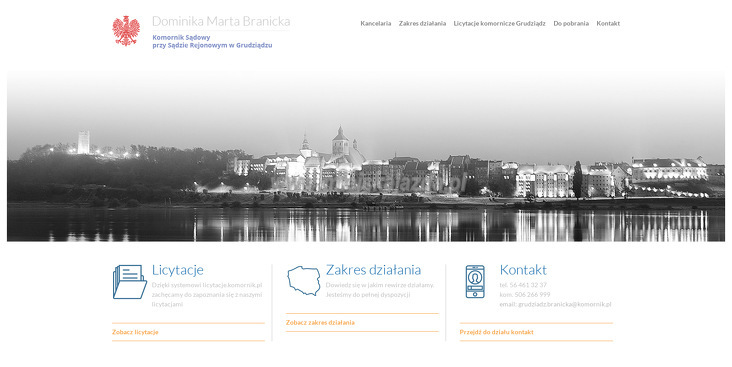
Task: Click the Licytacje folder documents icon
Action: 130,282
